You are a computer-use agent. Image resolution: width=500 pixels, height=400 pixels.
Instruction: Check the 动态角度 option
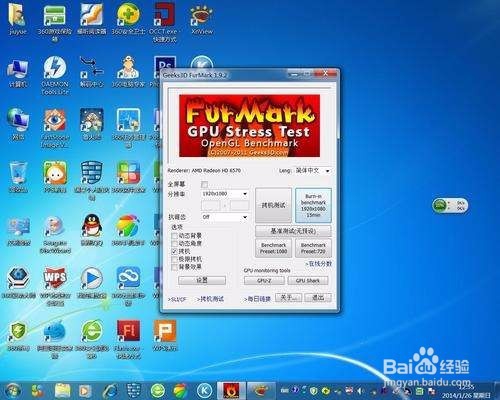click(174, 243)
